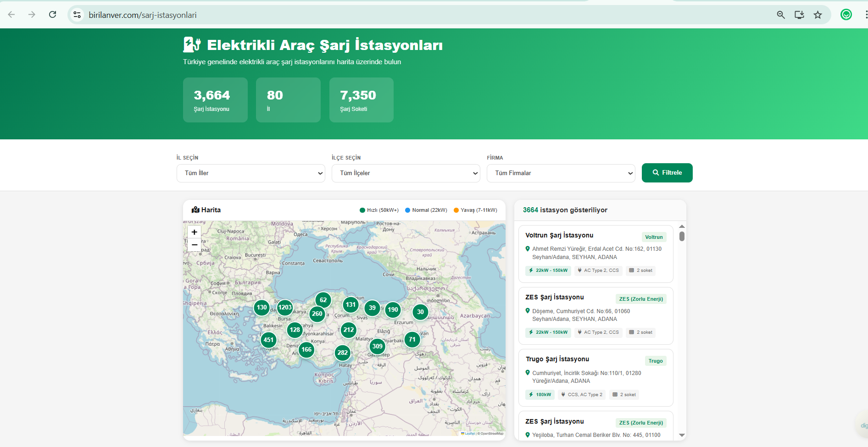This screenshot has width=868, height=447.
Task: Open the browser zoom magnifier icon
Action: pyautogui.click(x=781, y=15)
